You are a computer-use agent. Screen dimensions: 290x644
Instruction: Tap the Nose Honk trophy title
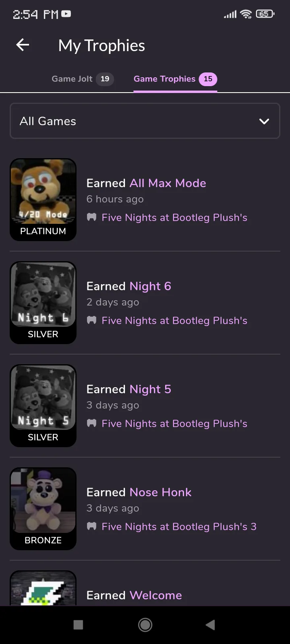[160, 492]
